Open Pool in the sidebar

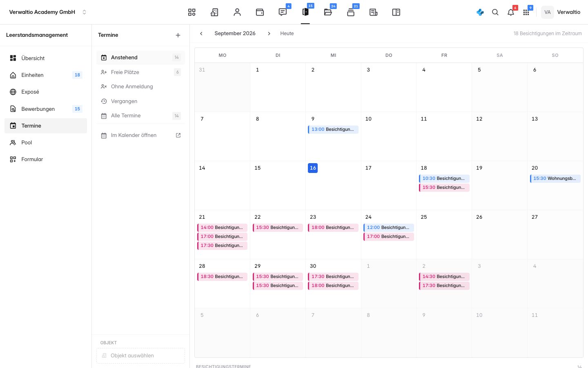click(46, 142)
